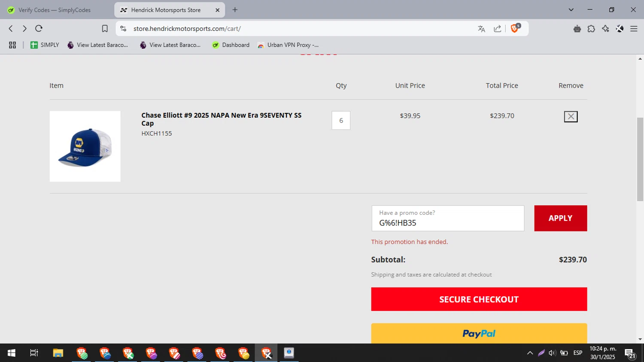The height and width of the screenshot is (362, 644).
Task: Open the Urban VPN Proxy bookmark
Action: tap(288, 45)
